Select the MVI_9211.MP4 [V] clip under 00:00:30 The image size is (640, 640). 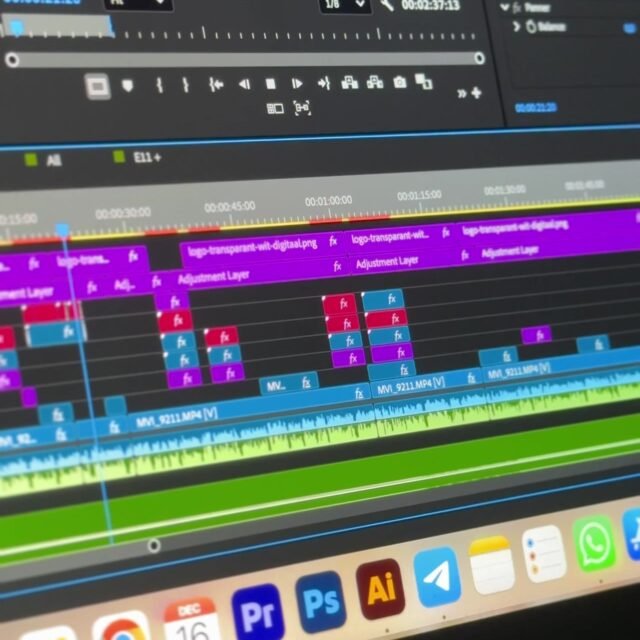[249, 407]
